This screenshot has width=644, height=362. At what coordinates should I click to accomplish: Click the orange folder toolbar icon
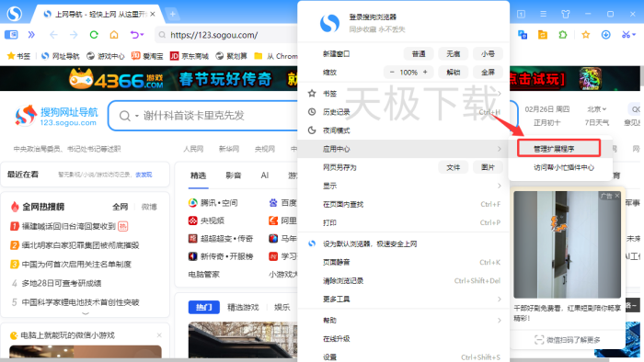tap(543, 35)
